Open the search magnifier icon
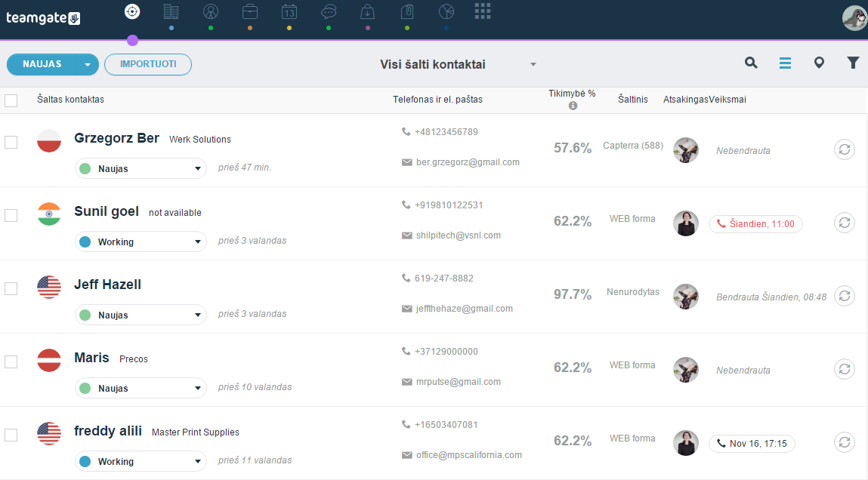Image resolution: width=868 pixels, height=480 pixels. coord(751,63)
